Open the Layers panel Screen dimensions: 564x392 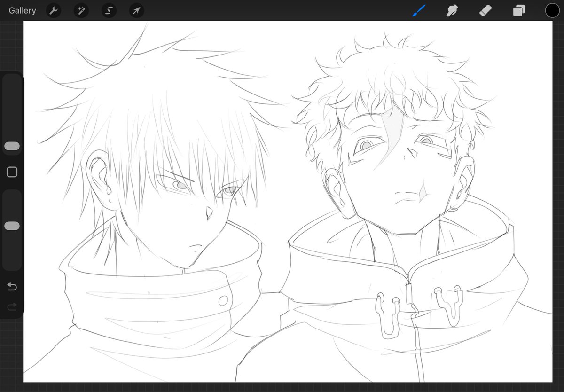(x=518, y=10)
